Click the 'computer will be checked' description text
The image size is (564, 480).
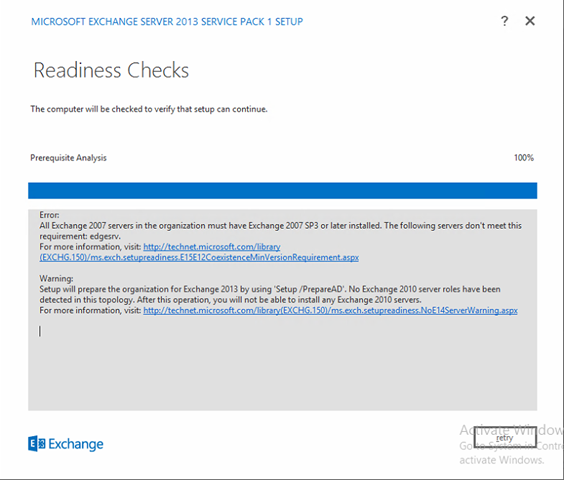[x=149, y=109]
